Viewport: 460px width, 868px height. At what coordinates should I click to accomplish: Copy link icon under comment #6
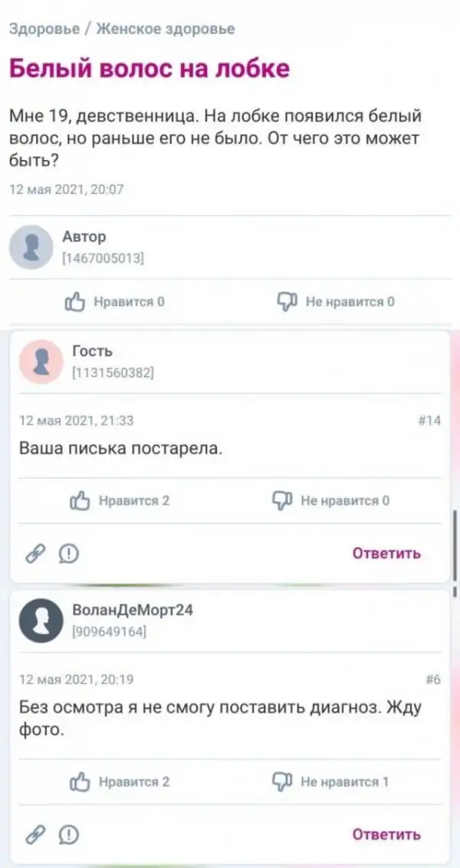pos(35,834)
